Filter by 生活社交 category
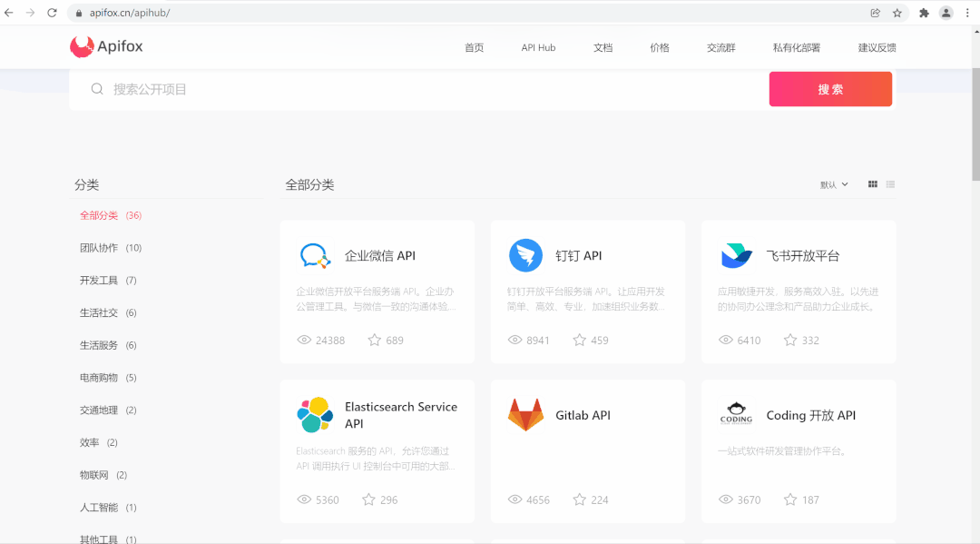Viewport: 980px width, 544px height. pos(108,312)
